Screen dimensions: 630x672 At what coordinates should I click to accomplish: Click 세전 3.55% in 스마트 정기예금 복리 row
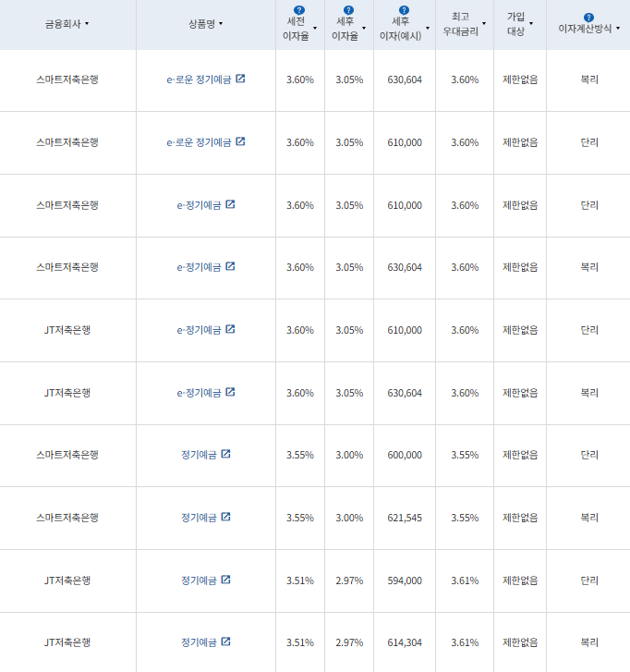click(x=300, y=519)
